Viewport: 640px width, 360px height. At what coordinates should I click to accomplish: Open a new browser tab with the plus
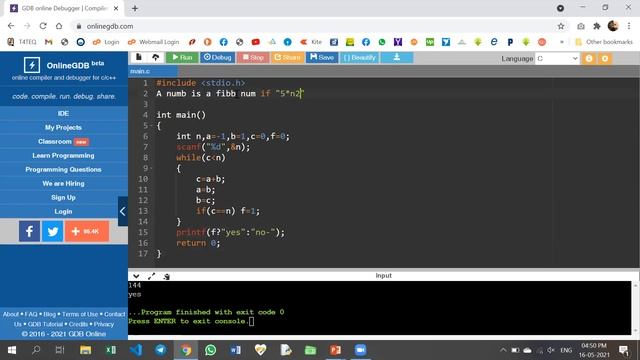pyautogui.click(x=135, y=8)
